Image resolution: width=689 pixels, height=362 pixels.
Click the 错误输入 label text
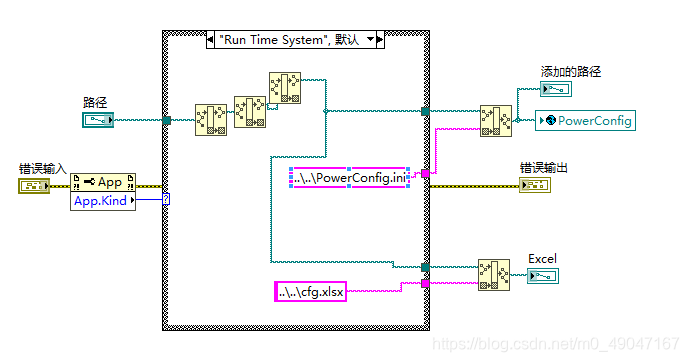click(43, 169)
